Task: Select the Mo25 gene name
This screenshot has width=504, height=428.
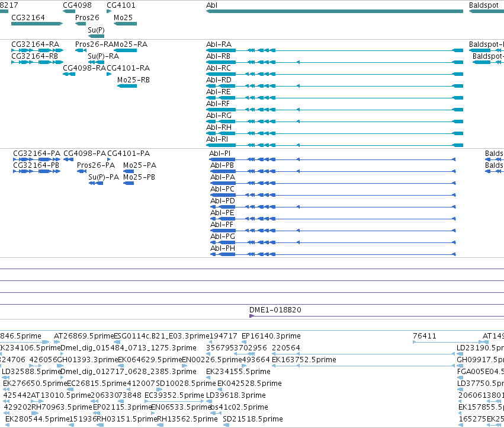Action: [123, 18]
